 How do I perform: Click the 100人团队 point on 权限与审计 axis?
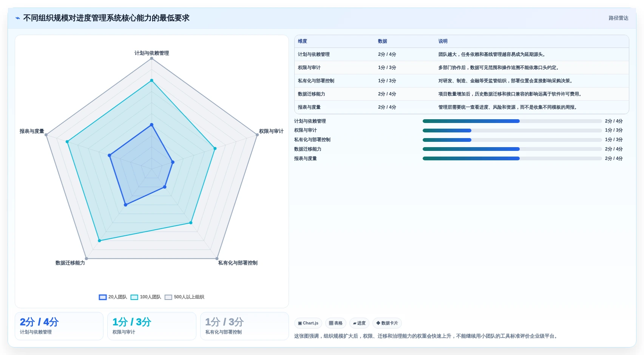[x=215, y=148]
